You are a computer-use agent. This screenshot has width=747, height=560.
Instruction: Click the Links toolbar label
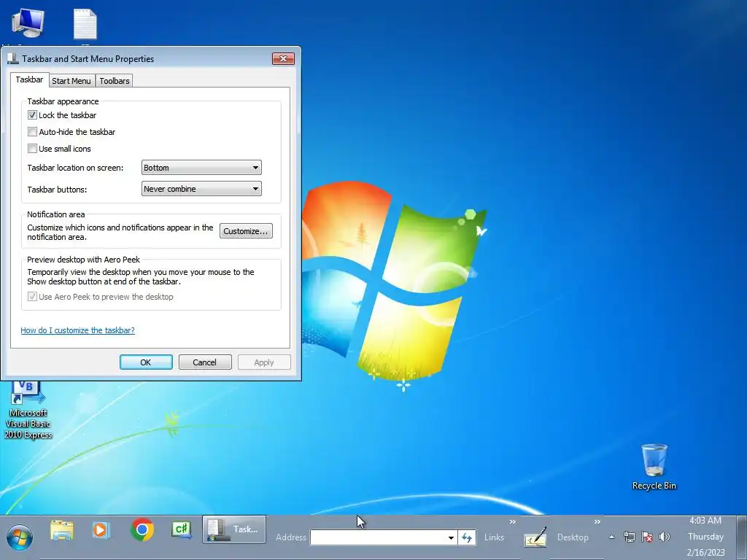point(494,537)
